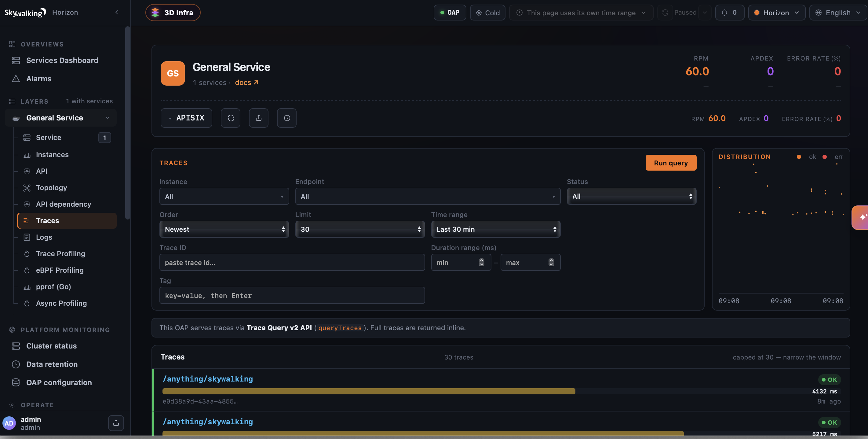Click the refresh icon beside APISIX
This screenshot has width=868, height=439.
tap(231, 118)
